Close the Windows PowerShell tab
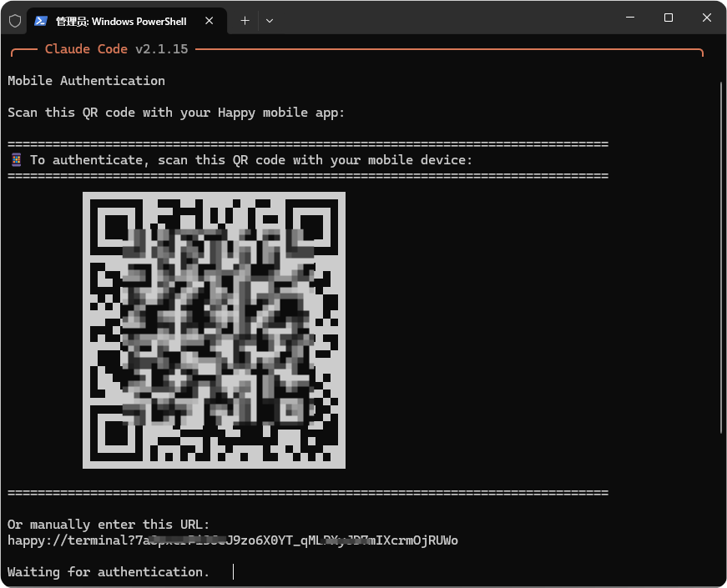The height and width of the screenshot is (588, 727). 209,21
